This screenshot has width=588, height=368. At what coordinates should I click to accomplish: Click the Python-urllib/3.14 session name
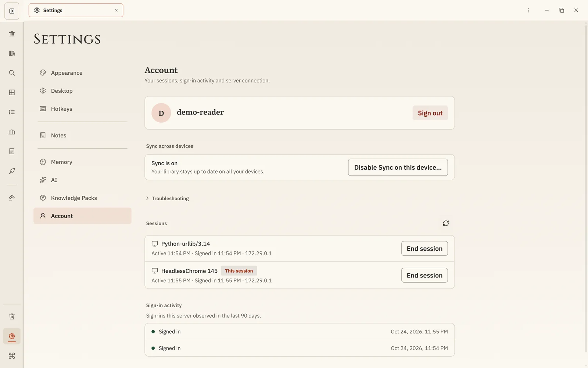coord(186,244)
